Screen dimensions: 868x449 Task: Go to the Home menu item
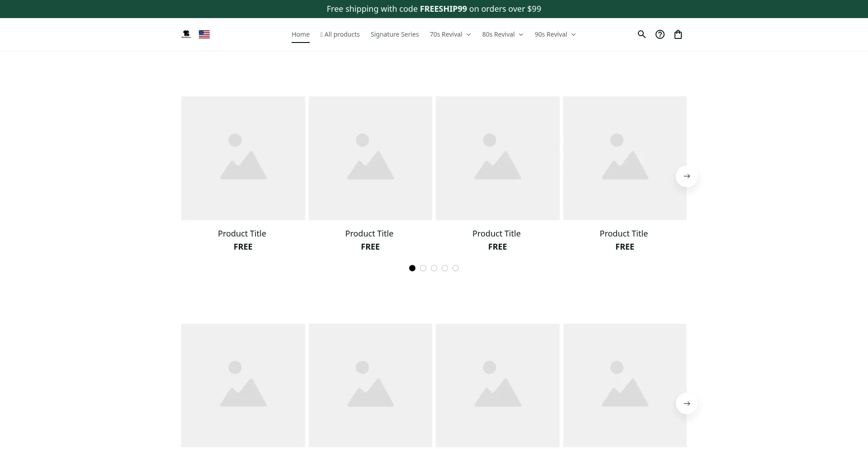click(x=300, y=34)
